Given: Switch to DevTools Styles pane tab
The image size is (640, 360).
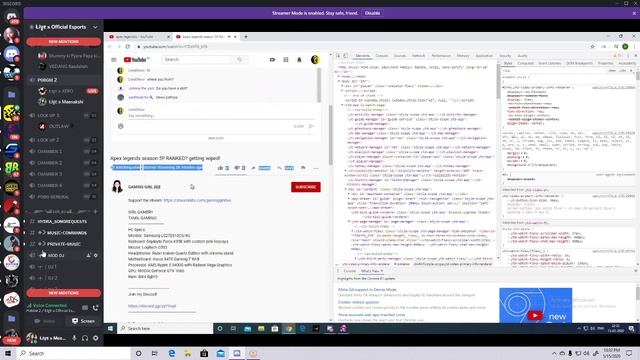Looking at the screenshot, I should [508, 63].
